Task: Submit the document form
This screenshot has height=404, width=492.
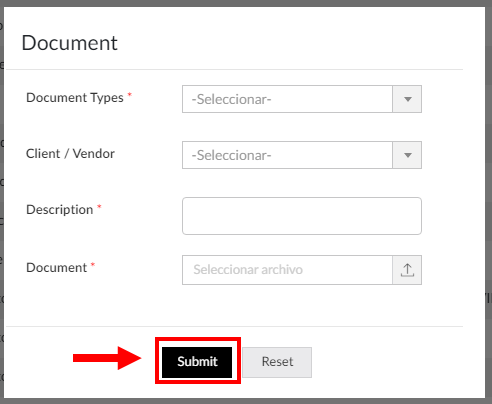Action: [197, 362]
